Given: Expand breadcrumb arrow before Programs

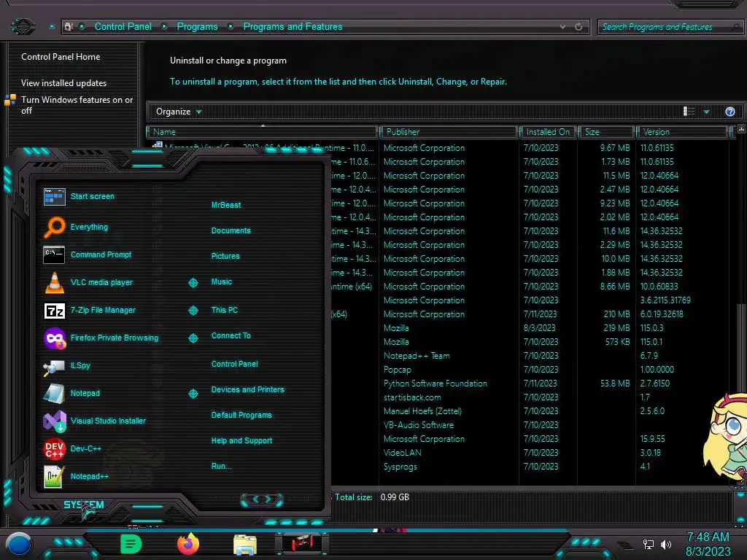Looking at the screenshot, I should tap(164, 27).
